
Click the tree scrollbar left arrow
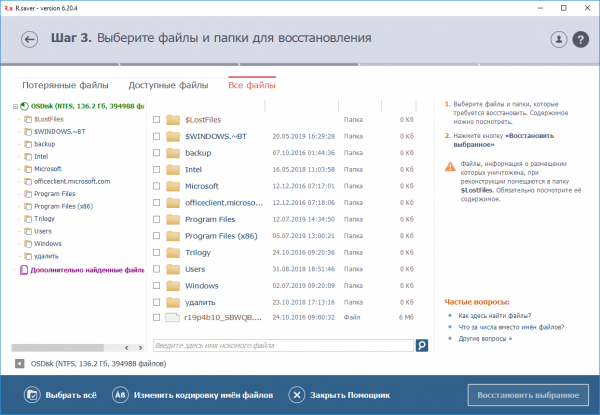[x=127, y=348]
